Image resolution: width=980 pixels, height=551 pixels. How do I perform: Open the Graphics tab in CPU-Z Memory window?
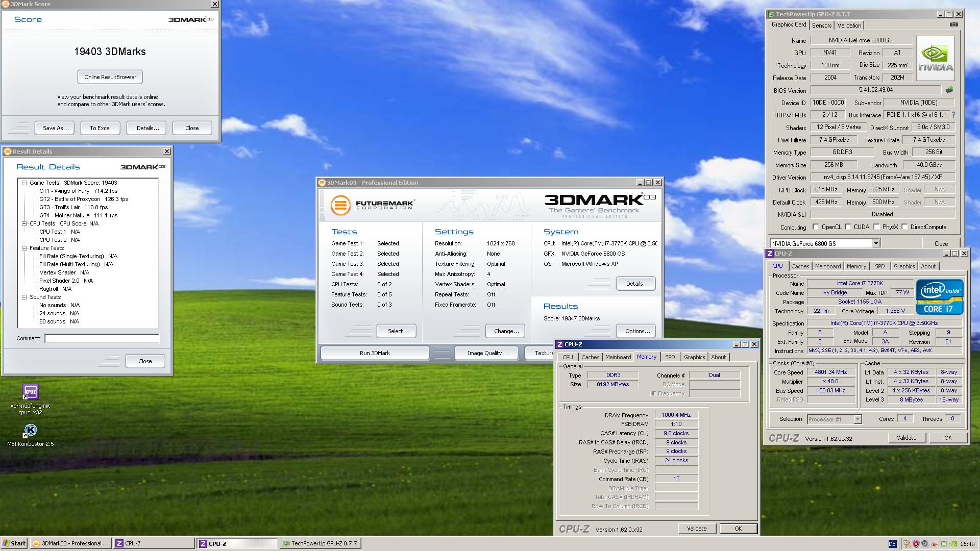click(x=694, y=357)
